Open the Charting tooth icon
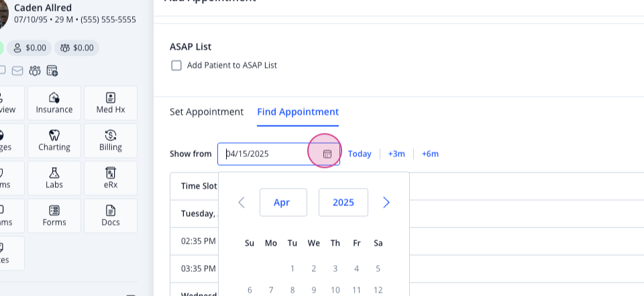This screenshot has width=644, height=296. 54,135
